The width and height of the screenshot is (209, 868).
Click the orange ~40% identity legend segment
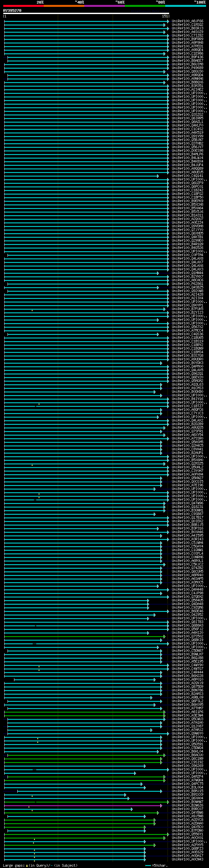(64, 6)
